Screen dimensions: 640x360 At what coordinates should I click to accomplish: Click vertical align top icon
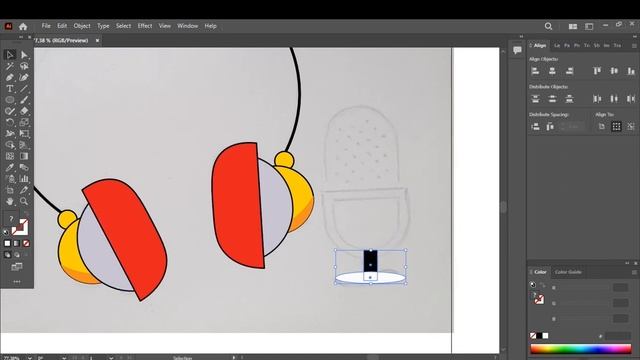click(597, 71)
